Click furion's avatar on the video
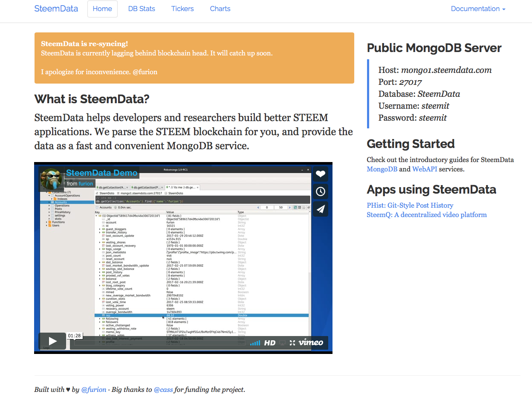This screenshot has height=400, width=532. pos(52,179)
